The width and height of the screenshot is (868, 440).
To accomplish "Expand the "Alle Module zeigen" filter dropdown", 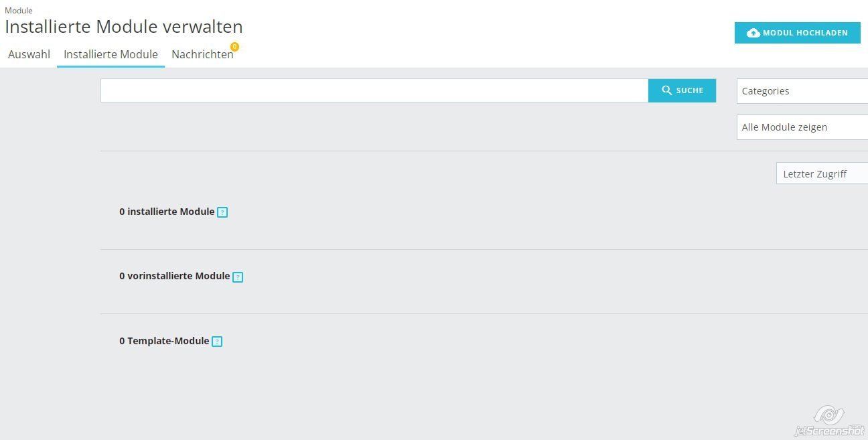I will pyautogui.click(x=802, y=127).
